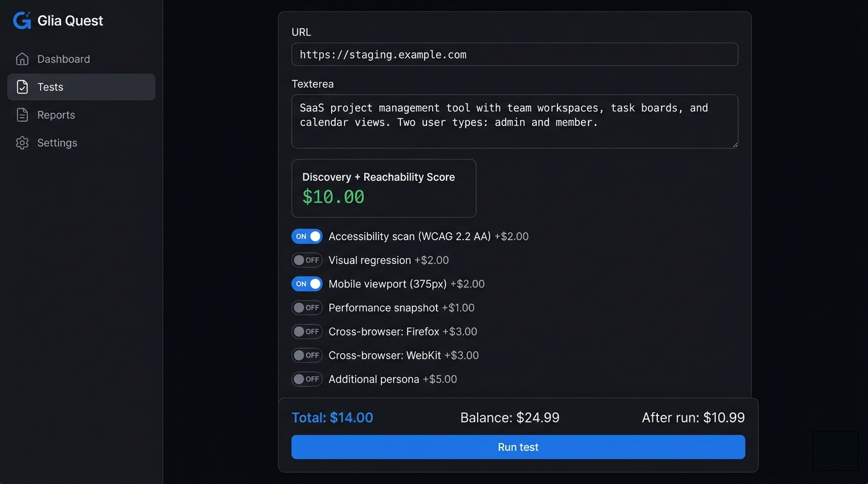Click the Cross-browser: Firefox +$3.00 label
This screenshot has width=868, height=484.
pos(402,331)
